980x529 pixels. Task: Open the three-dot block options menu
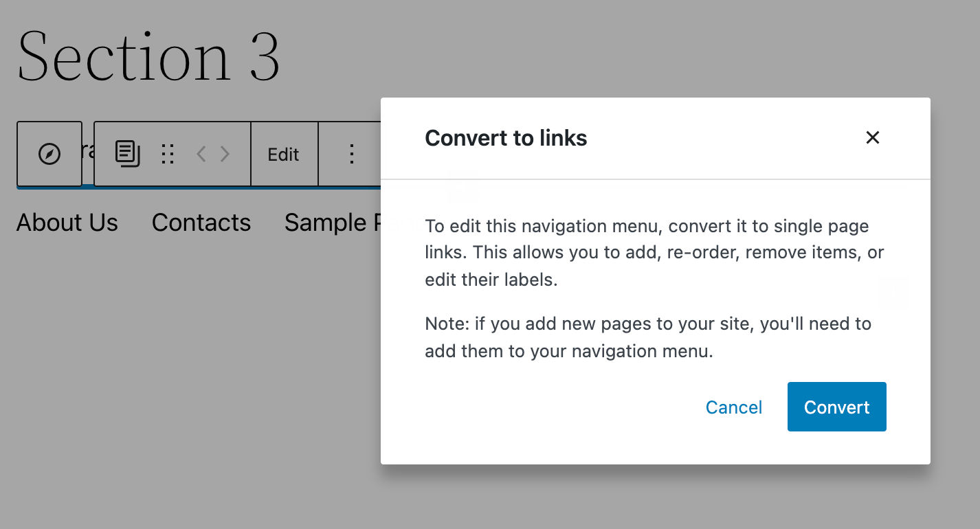(x=351, y=154)
